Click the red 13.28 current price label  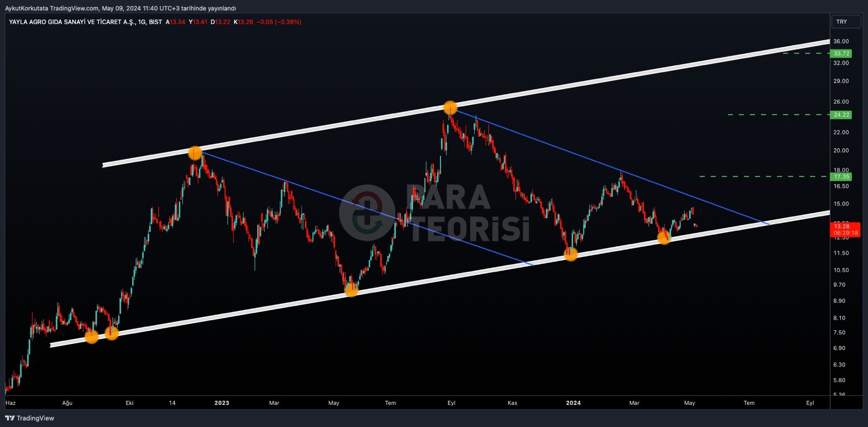(x=841, y=226)
